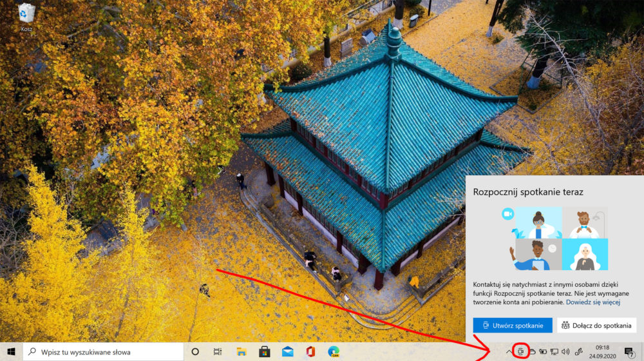Open the clock showing 09:18 24.09.2020
The width and height of the screenshot is (644, 361).
(x=602, y=352)
